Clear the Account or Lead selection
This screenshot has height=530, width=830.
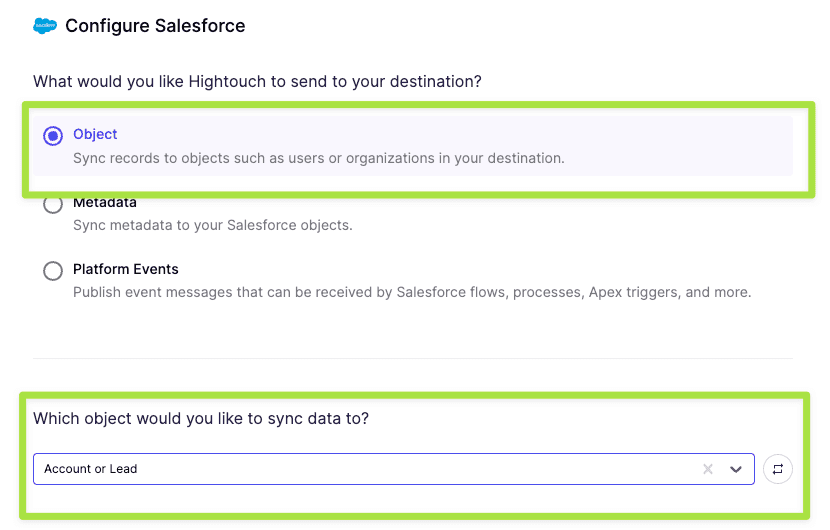point(708,469)
